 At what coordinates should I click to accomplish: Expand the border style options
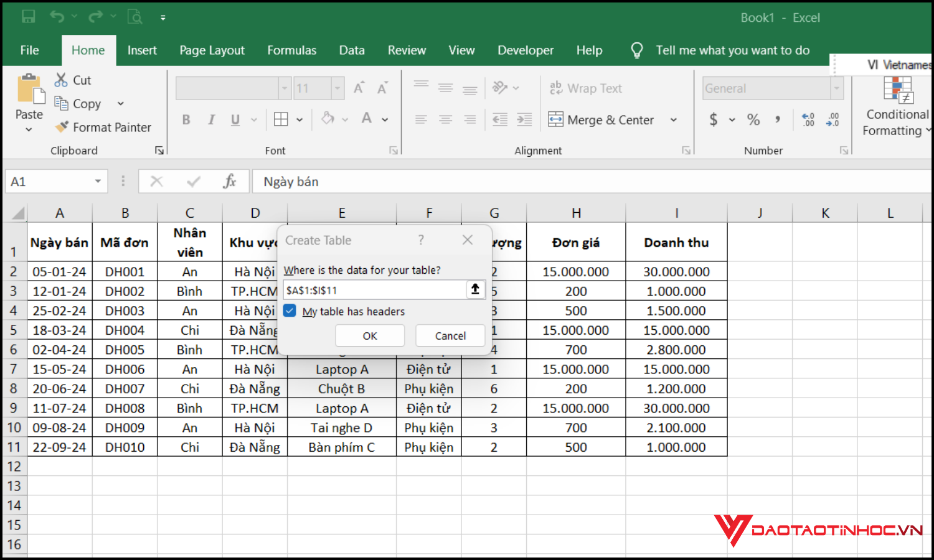click(x=300, y=119)
